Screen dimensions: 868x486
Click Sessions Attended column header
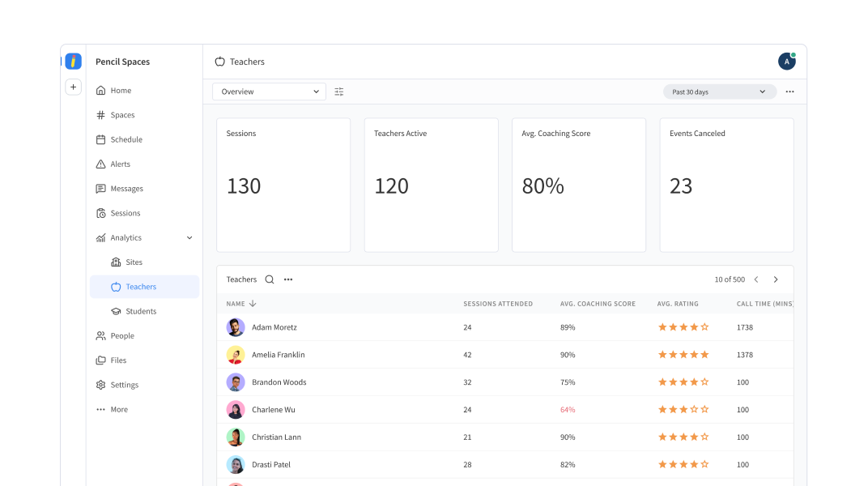pyautogui.click(x=498, y=304)
